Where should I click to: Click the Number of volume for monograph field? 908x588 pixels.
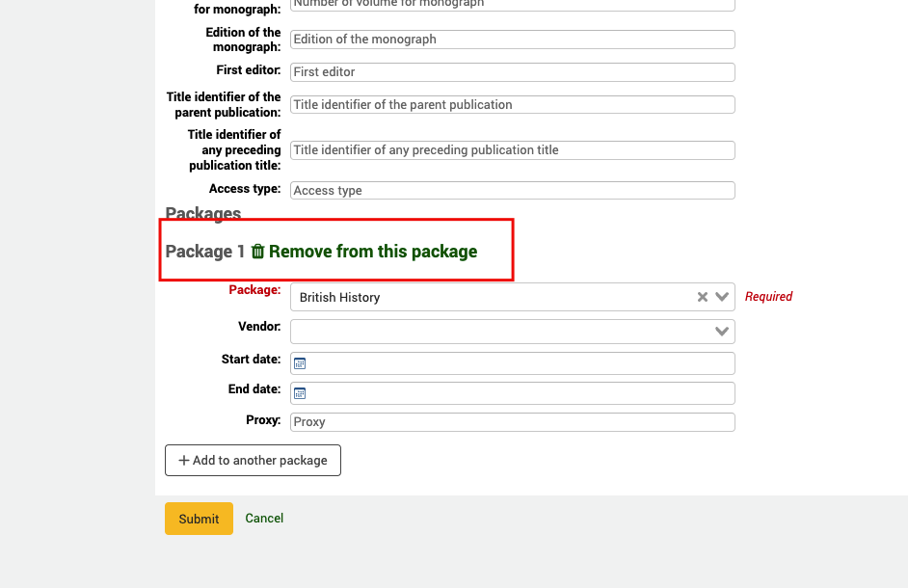(x=511, y=6)
